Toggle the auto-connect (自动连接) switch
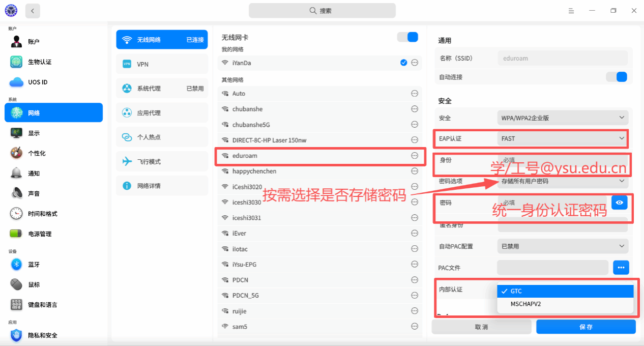 click(616, 77)
